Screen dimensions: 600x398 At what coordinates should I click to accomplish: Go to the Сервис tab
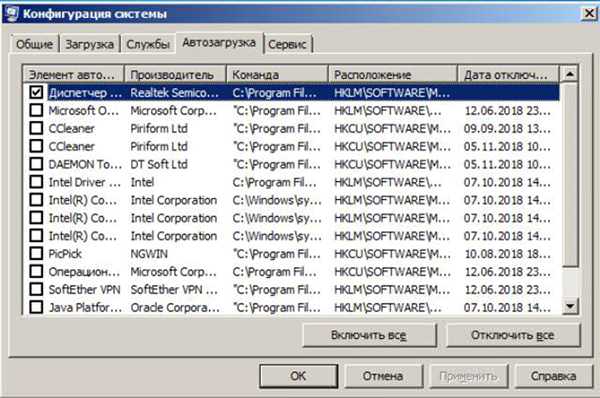click(x=287, y=44)
